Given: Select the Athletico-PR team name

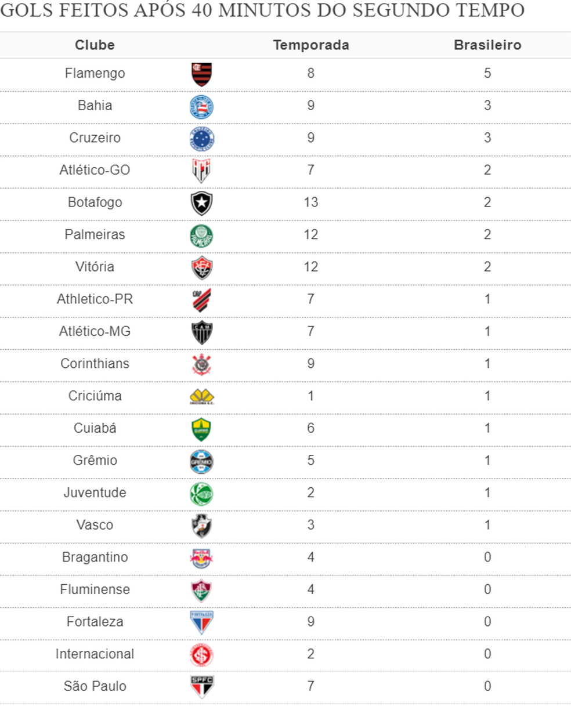Looking at the screenshot, I should coord(95,299).
